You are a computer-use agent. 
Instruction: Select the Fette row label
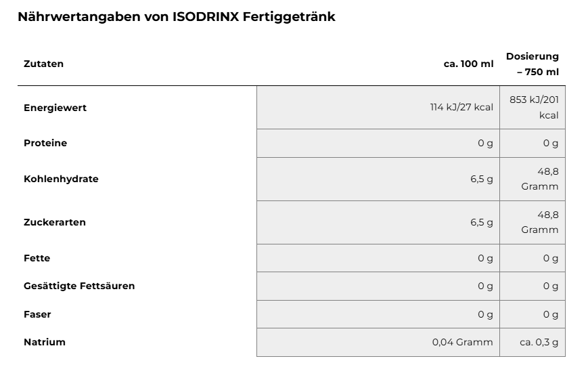(37, 258)
